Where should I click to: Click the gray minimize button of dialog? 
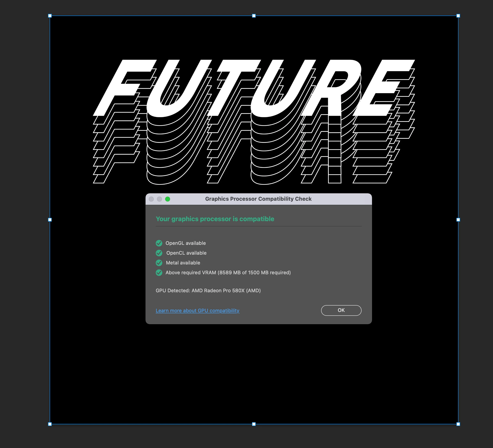click(159, 199)
